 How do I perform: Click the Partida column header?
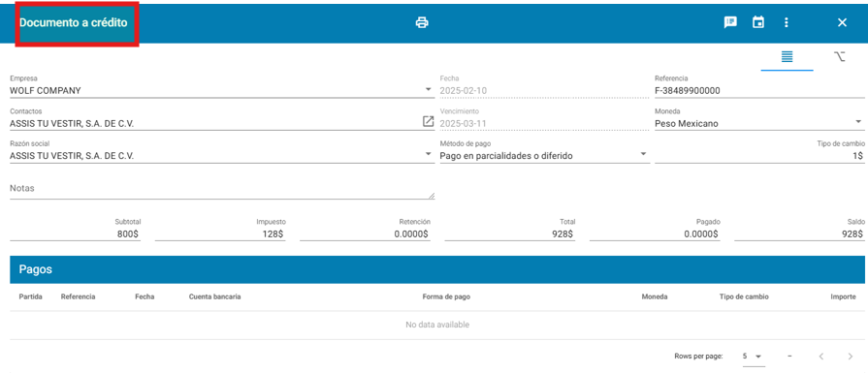30,296
